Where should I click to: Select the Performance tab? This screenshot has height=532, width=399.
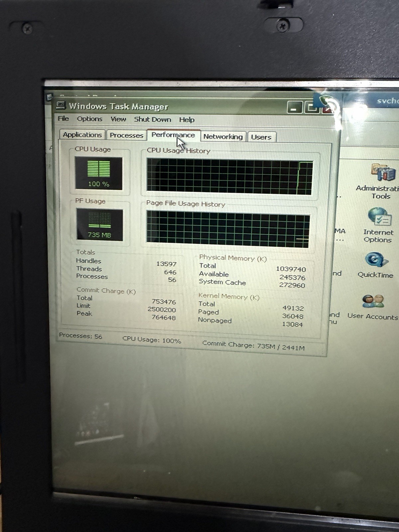pos(173,135)
